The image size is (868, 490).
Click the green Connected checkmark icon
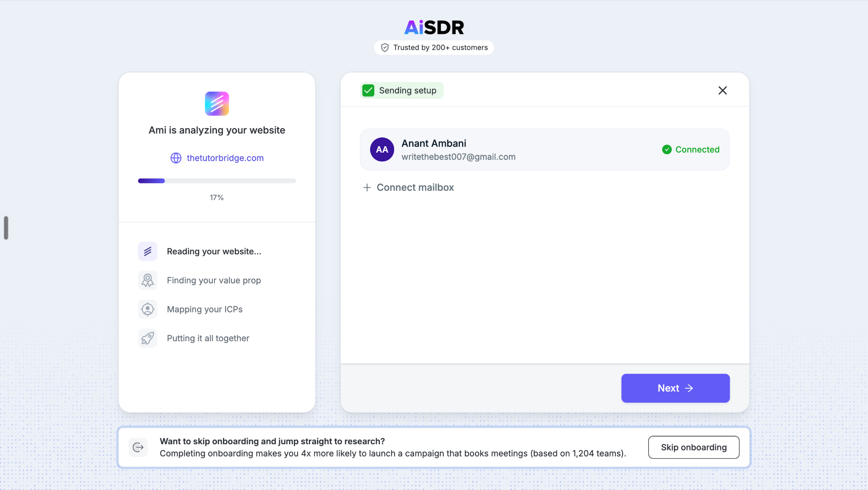[x=667, y=149]
